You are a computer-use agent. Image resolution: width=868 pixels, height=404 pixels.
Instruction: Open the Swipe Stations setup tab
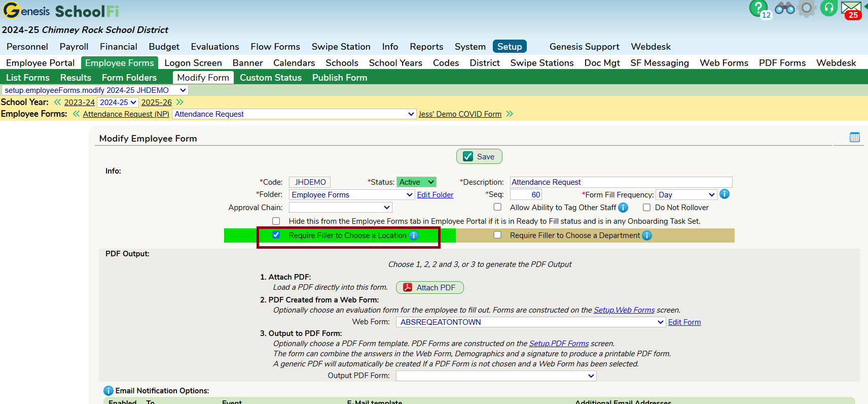pyautogui.click(x=542, y=63)
